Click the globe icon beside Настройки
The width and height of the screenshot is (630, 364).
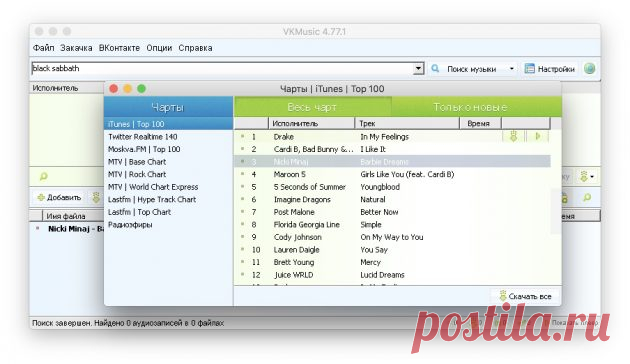point(589,68)
